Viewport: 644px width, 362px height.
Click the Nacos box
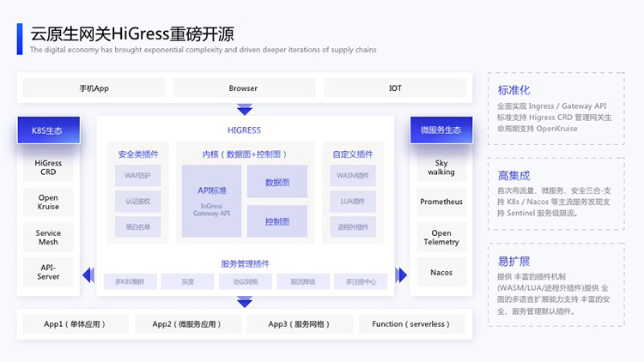click(x=441, y=272)
